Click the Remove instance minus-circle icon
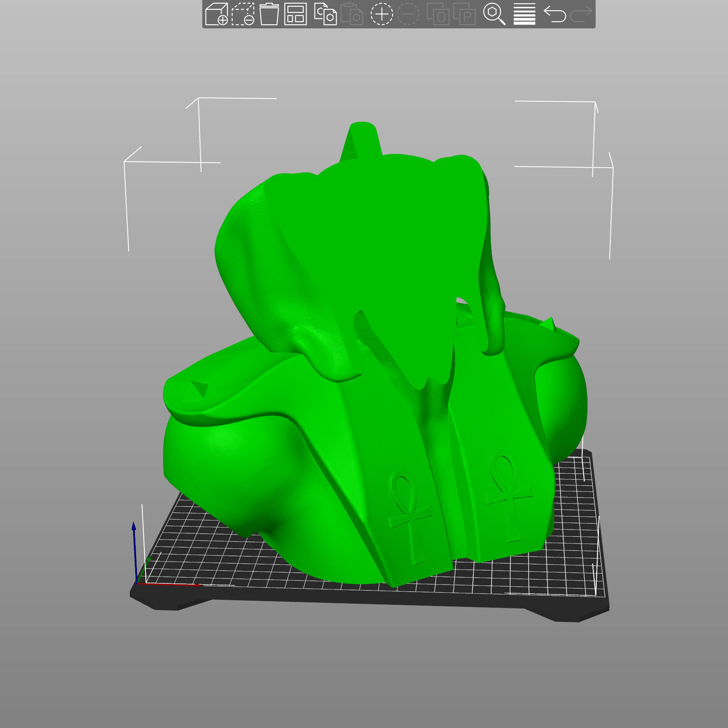 coord(408,14)
